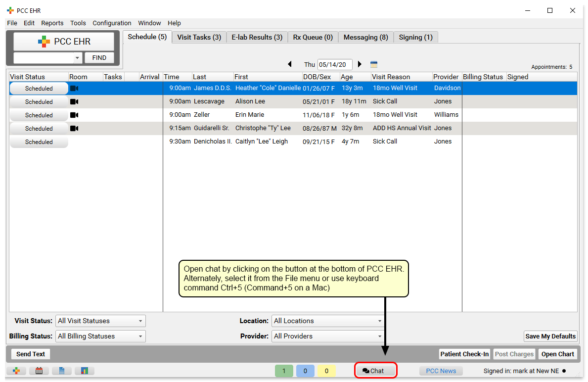The width and height of the screenshot is (588, 382).
Task: Open the Location dropdown
Action: pyautogui.click(x=328, y=321)
